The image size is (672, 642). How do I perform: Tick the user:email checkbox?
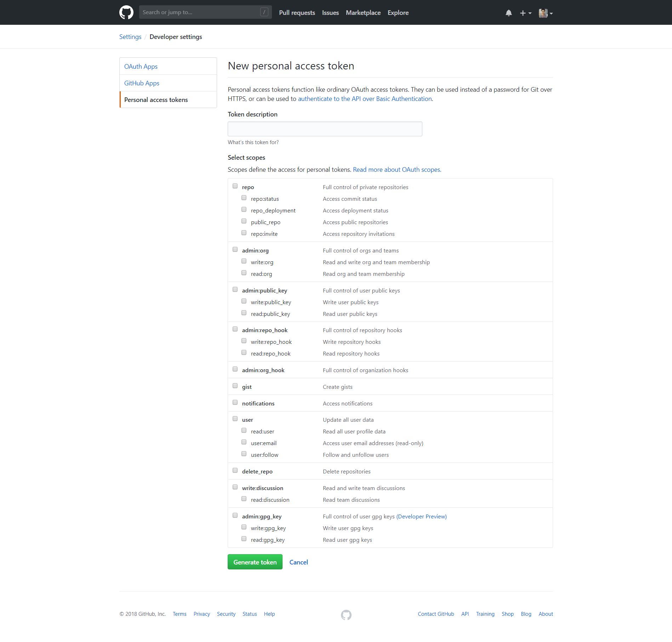[244, 442]
